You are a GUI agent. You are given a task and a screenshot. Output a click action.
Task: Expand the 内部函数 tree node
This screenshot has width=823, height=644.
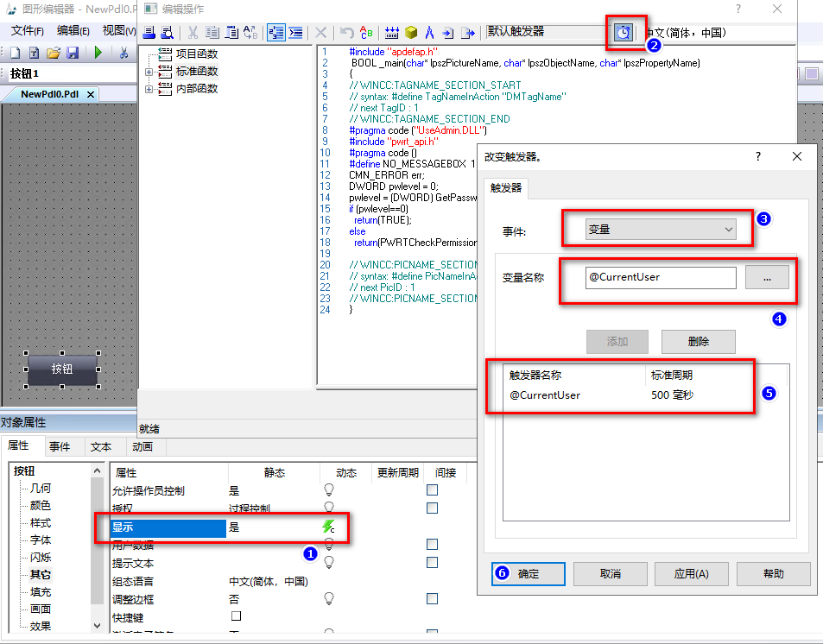click(149, 88)
